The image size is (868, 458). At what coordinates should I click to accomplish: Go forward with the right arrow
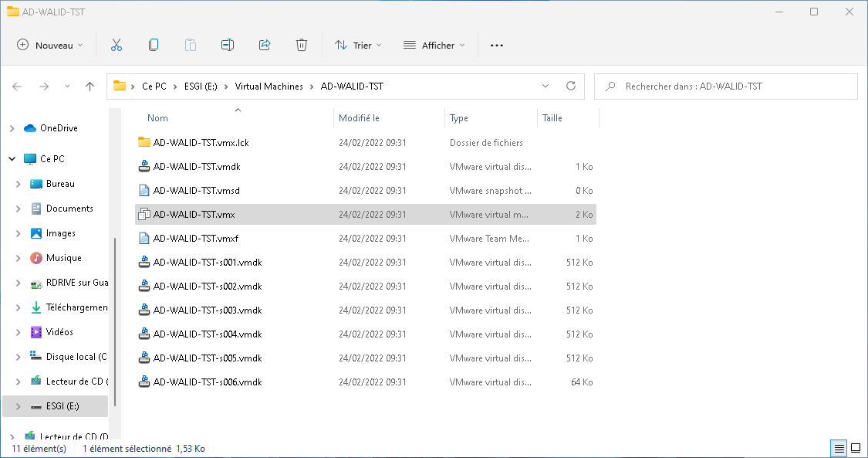click(44, 87)
